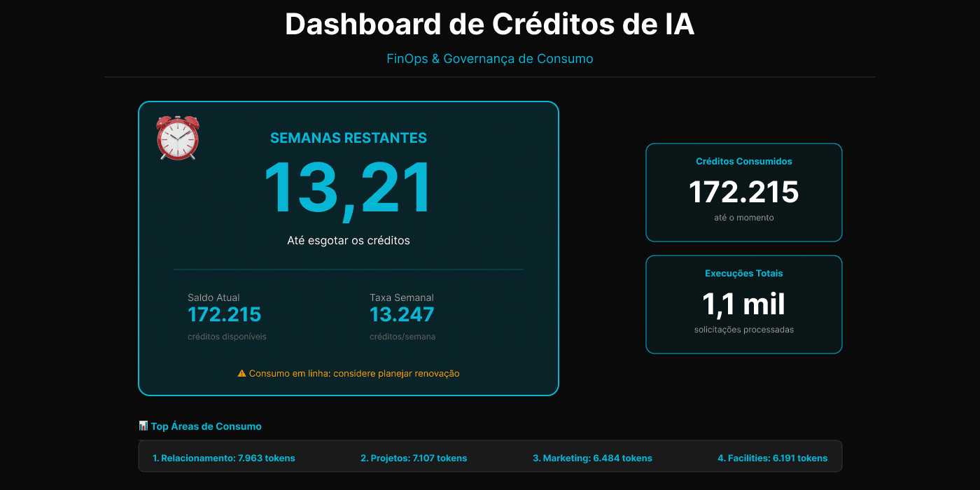Click the bar chart icon beside 'Top Áreas de Consumo'
Image resolution: width=980 pixels, height=490 pixels.
click(x=143, y=426)
